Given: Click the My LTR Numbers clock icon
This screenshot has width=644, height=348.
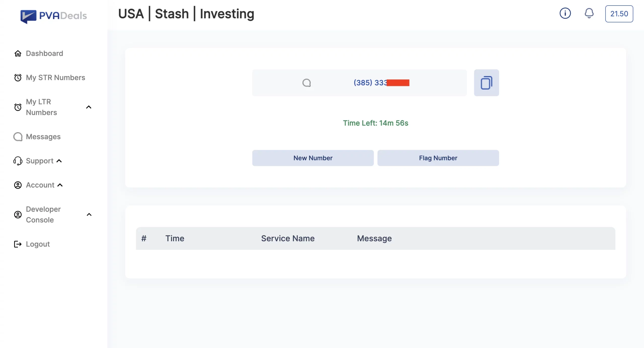Looking at the screenshot, I should 18,107.
